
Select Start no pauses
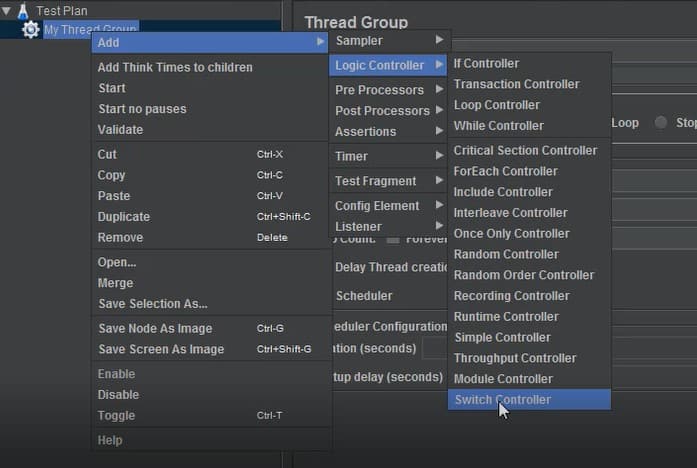point(210,109)
